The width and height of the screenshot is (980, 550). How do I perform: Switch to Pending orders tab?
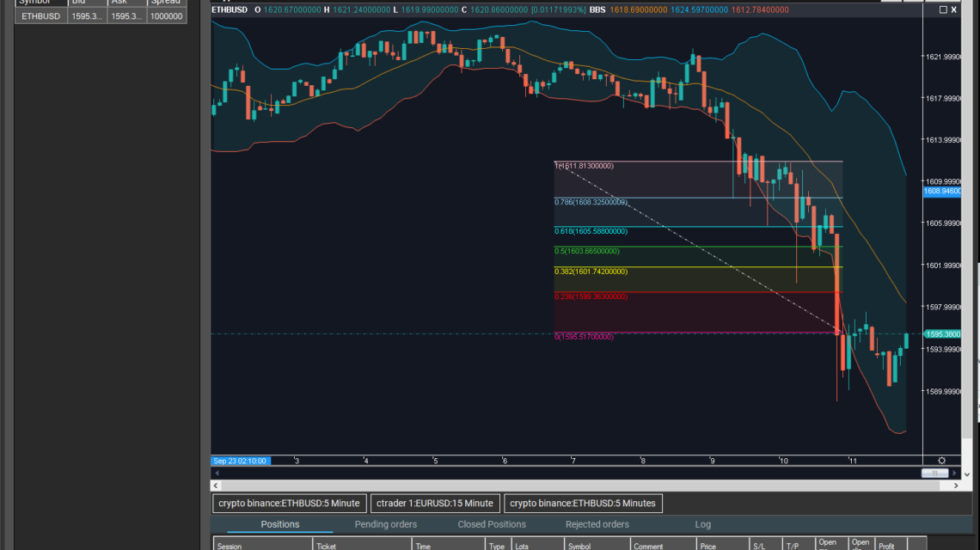[x=385, y=524]
